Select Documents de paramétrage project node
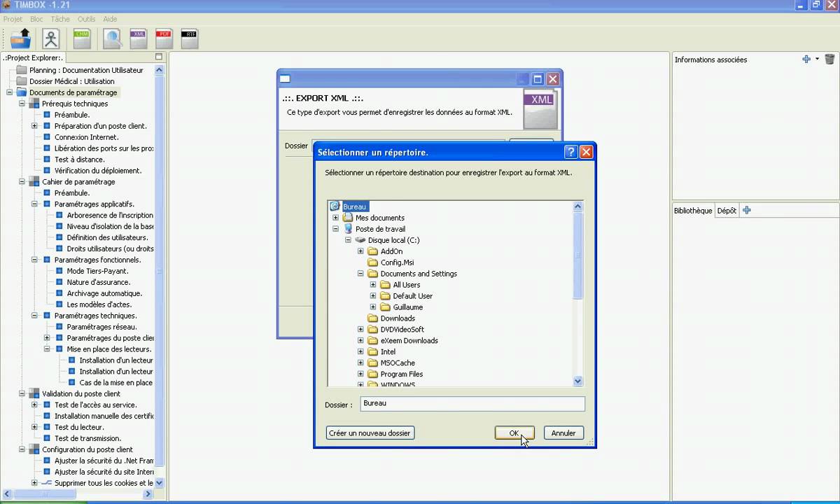The height and width of the screenshot is (504, 840). [73, 92]
